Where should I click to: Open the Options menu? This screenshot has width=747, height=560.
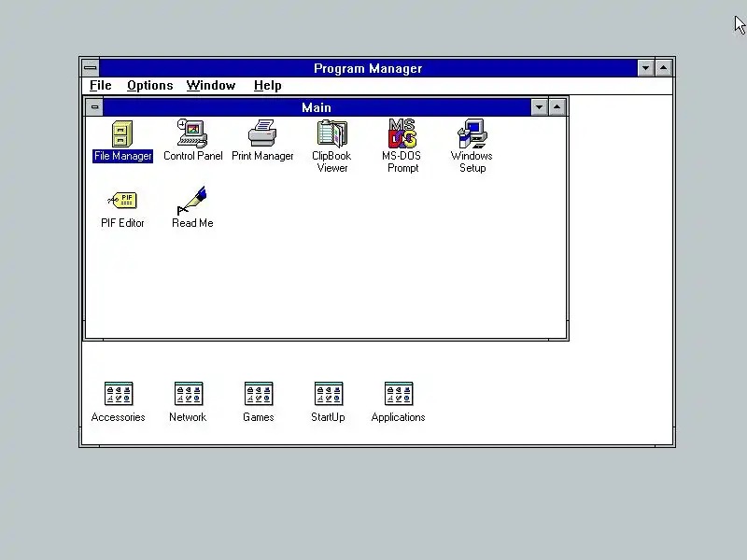coord(150,86)
